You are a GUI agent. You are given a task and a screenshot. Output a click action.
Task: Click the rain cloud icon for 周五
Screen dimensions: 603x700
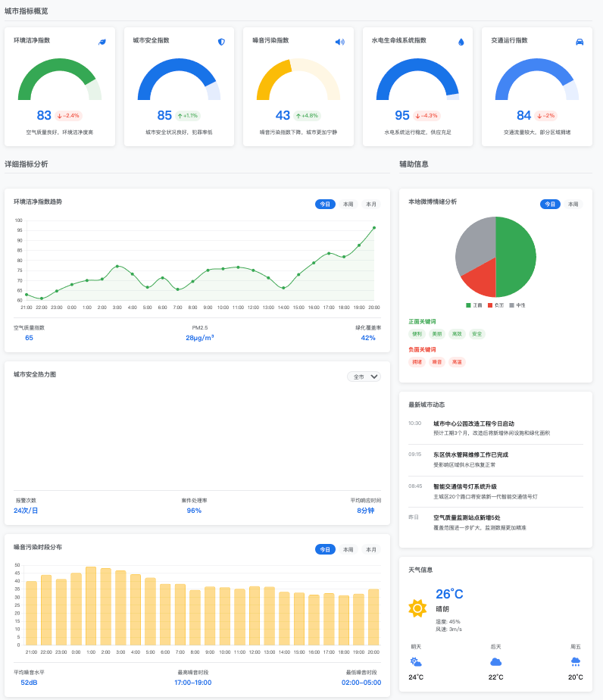coord(576,661)
